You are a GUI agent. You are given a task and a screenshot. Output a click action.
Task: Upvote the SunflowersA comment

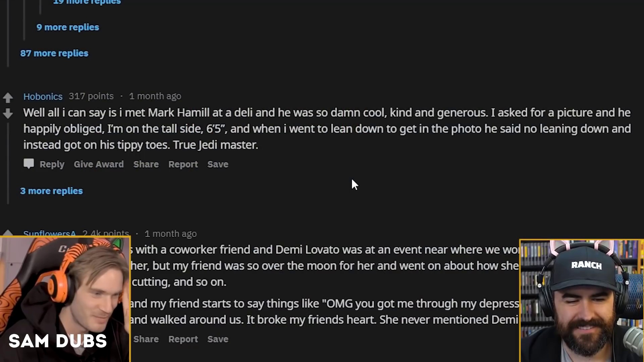tap(8, 233)
